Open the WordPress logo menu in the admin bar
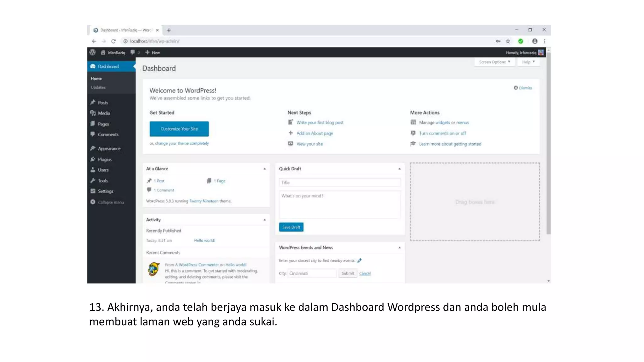The height and width of the screenshot is (362, 644). tap(92, 52)
